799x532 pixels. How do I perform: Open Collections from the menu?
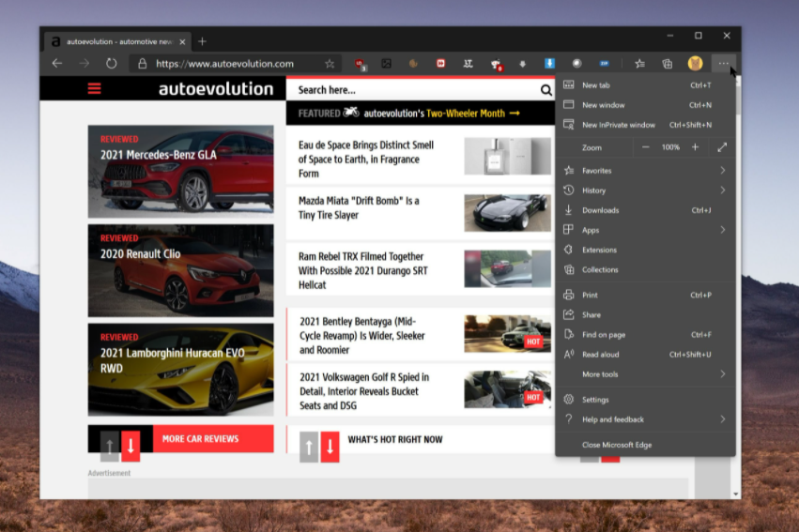point(645,270)
